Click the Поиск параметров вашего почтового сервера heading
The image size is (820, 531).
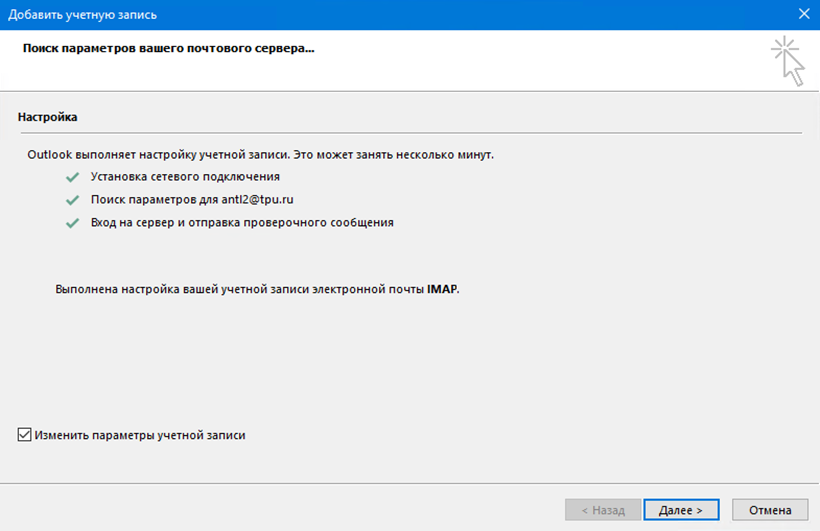[168, 48]
